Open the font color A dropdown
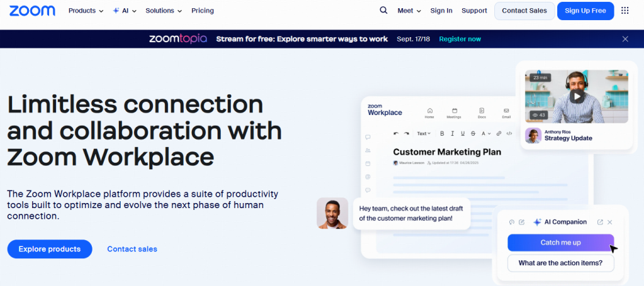Viewport: 644px width, 286px height. [486, 133]
